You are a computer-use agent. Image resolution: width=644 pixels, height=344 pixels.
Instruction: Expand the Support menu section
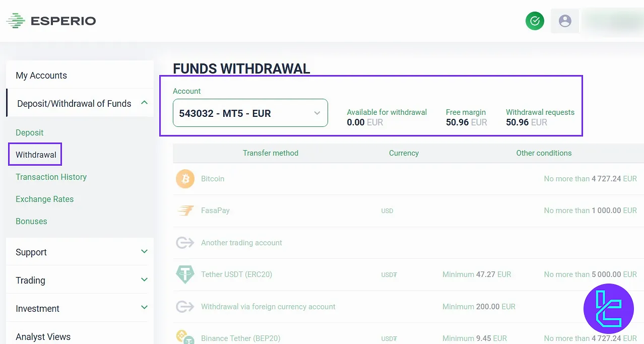click(145, 251)
